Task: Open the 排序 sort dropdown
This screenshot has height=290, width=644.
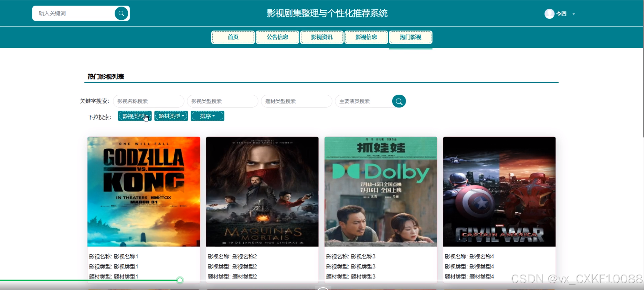Action: click(x=207, y=116)
